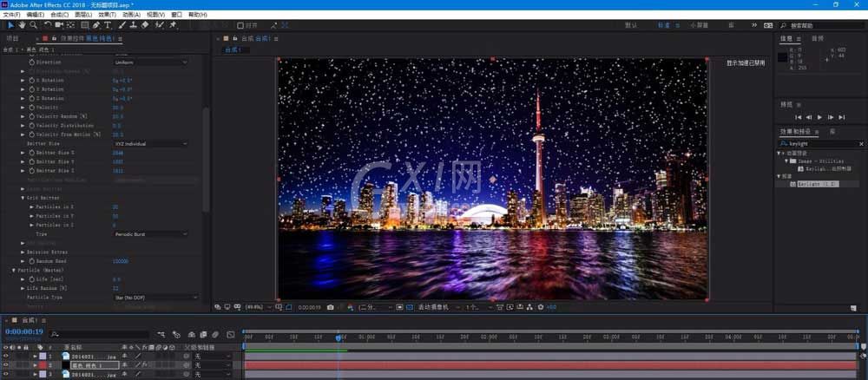Toggle the effects fx switch on layer 2
868x380 pixels.
(144, 365)
